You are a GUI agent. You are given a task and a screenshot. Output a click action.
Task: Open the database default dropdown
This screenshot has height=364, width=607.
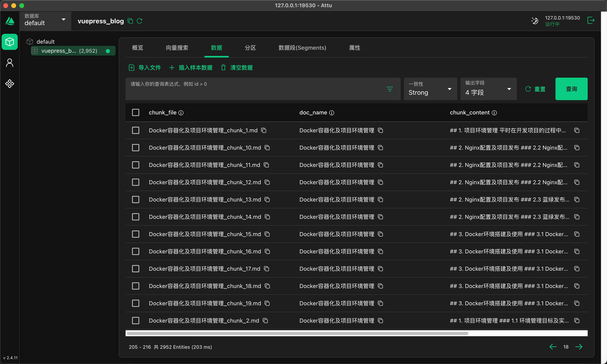45,21
